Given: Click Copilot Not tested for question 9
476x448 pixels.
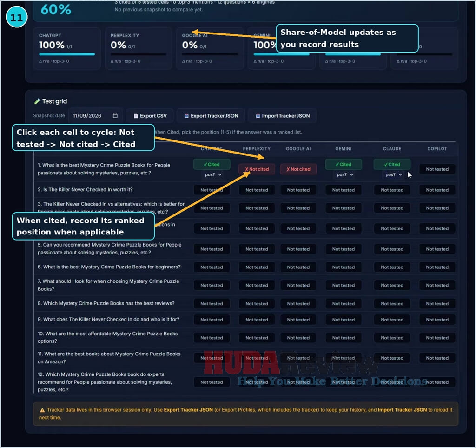Looking at the screenshot, I should 437,320.
